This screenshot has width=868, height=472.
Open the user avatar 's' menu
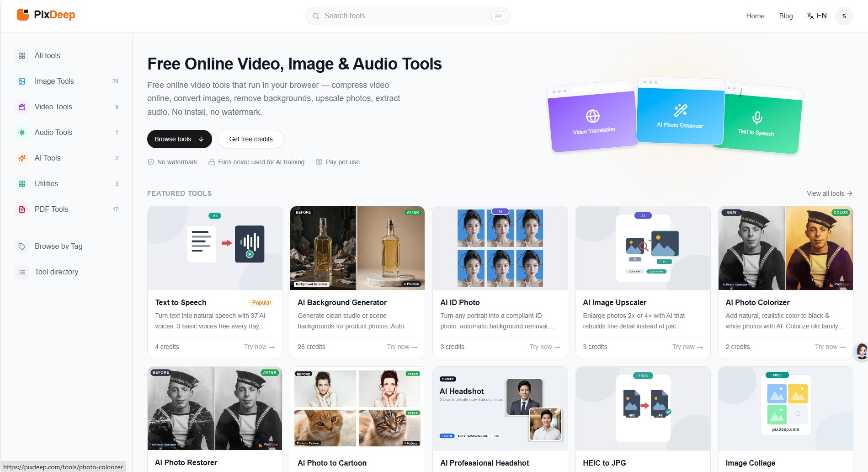pos(844,16)
